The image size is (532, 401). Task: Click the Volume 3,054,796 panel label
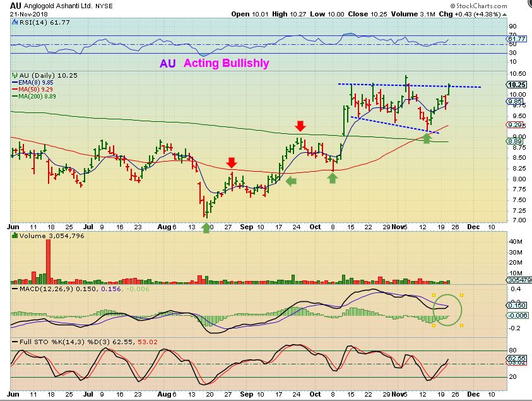52,236
